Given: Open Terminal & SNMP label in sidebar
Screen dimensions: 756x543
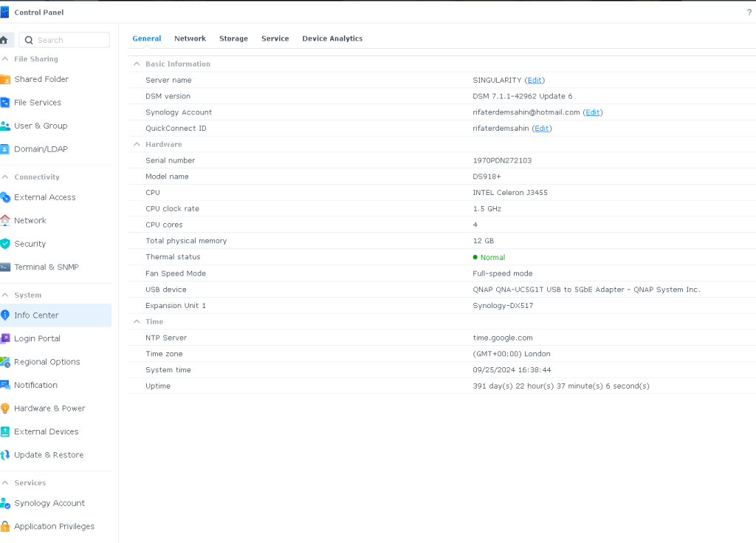Looking at the screenshot, I should pyautogui.click(x=47, y=267).
